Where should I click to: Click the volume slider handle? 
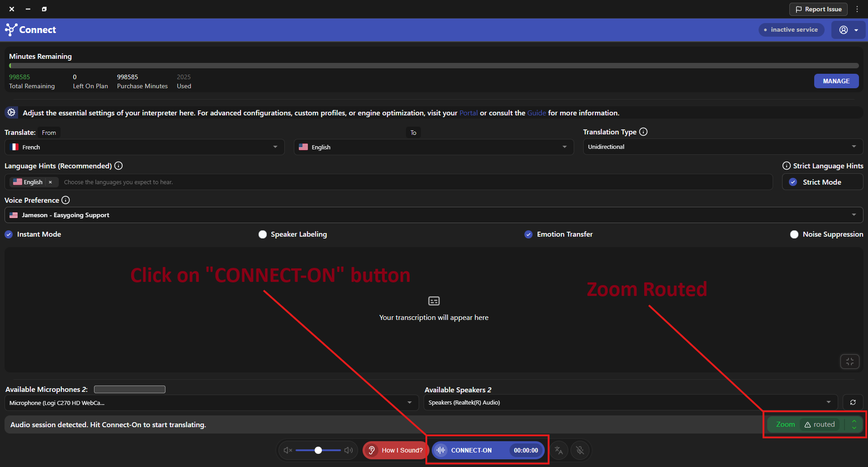318,450
